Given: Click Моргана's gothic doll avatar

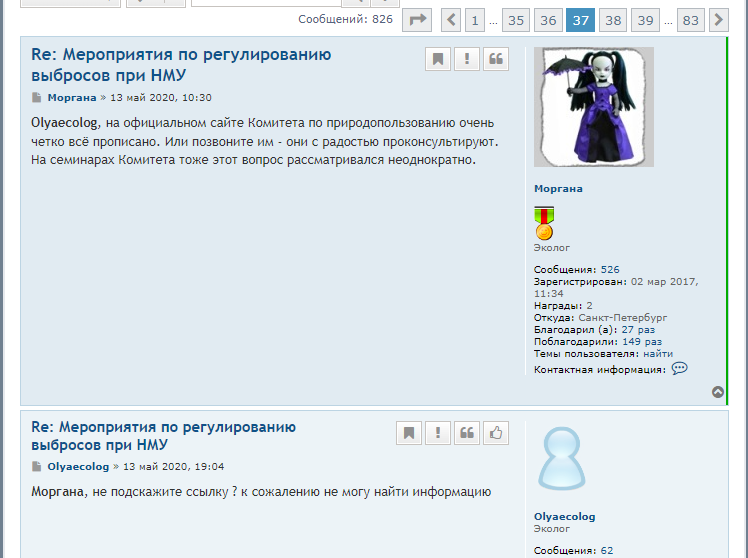Looking at the screenshot, I should coord(593,107).
